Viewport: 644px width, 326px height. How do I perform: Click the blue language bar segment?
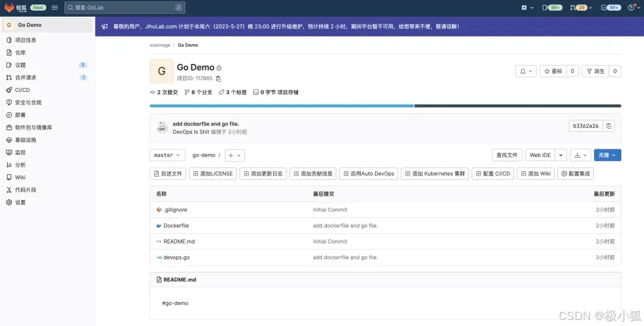coord(281,106)
